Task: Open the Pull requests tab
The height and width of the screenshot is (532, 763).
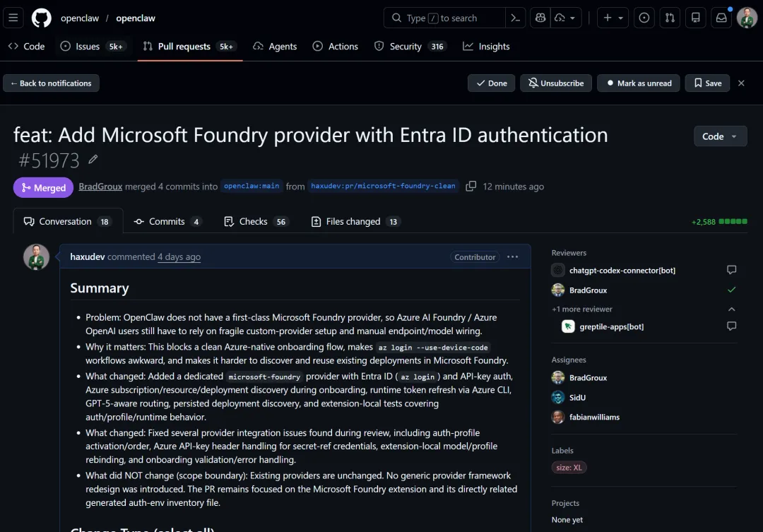Action: coord(190,46)
